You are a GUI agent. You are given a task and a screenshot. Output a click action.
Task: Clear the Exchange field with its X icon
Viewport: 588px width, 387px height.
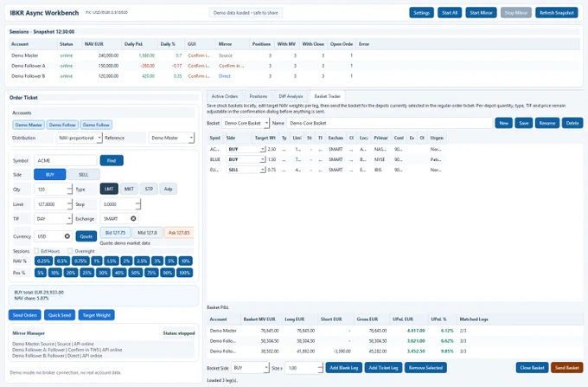(x=133, y=218)
